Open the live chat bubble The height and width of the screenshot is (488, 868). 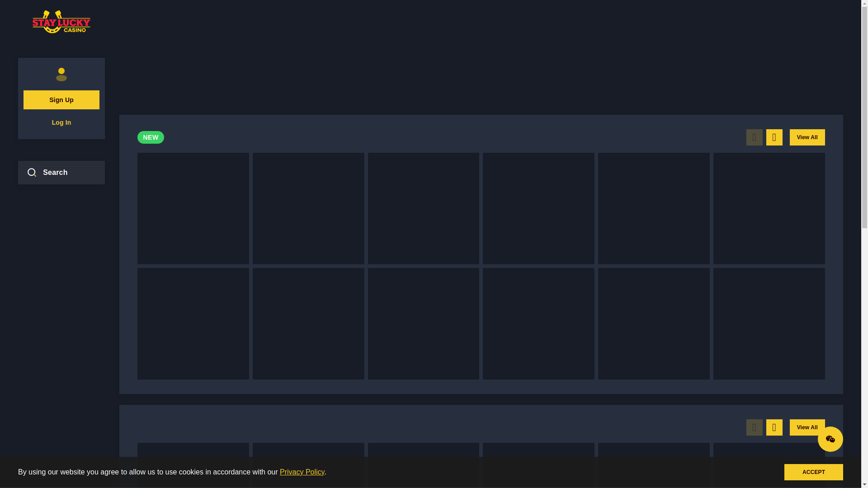830,439
